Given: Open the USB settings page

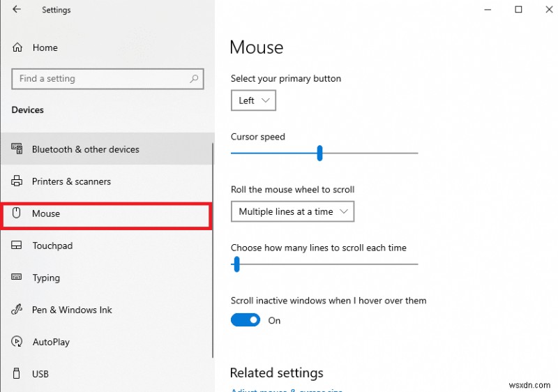Looking at the screenshot, I should point(107,374).
